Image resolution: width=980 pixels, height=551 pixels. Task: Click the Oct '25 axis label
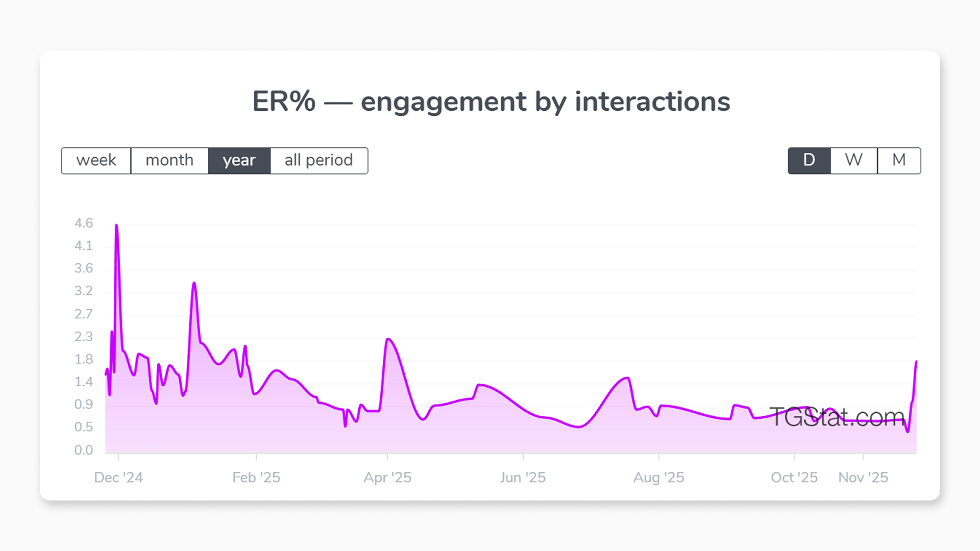tap(794, 477)
